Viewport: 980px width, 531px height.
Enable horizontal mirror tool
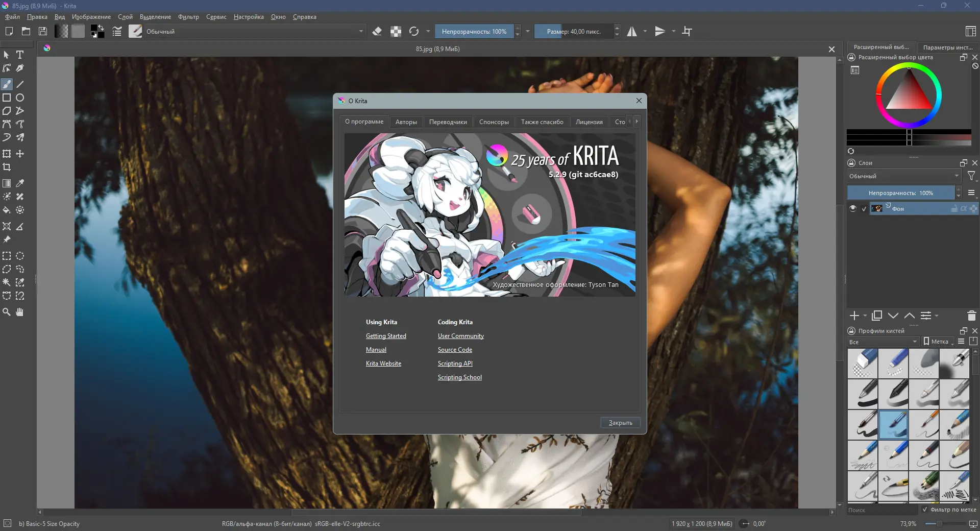pyautogui.click(x=632, y=31)
